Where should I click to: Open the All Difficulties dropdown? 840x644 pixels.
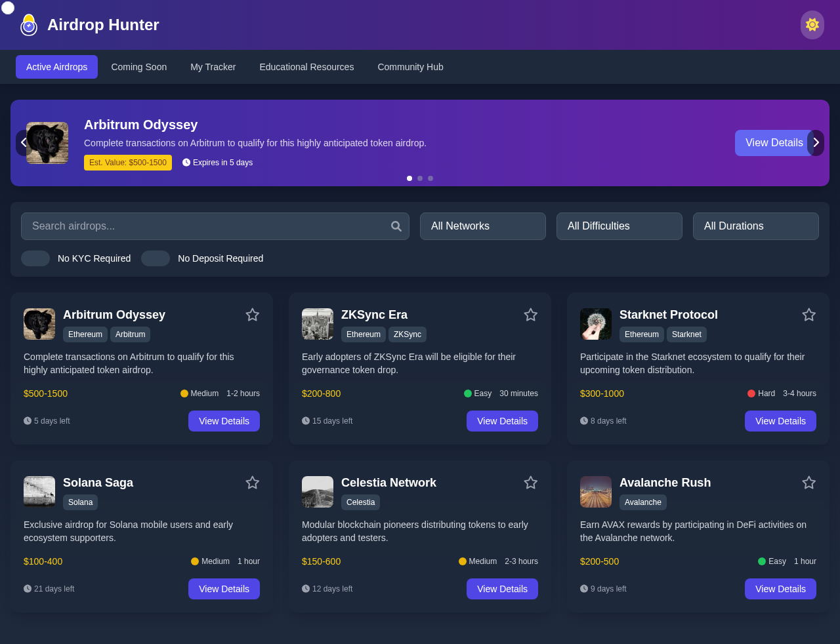pos(619,226)
